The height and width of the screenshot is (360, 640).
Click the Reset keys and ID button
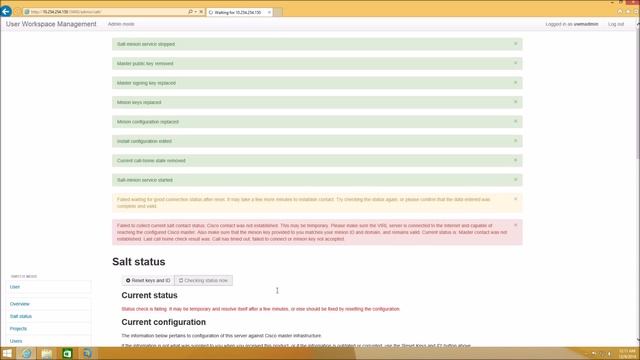pyautogui.click(x=148, y=280)
